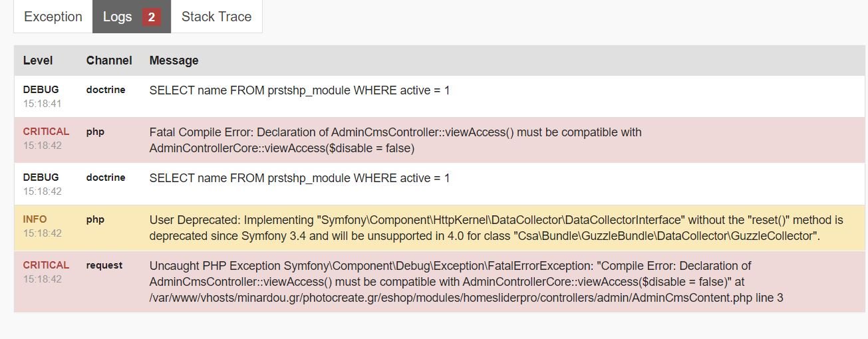Select the active Logs tab
The image size is (868, 339).
click(118, 17)
